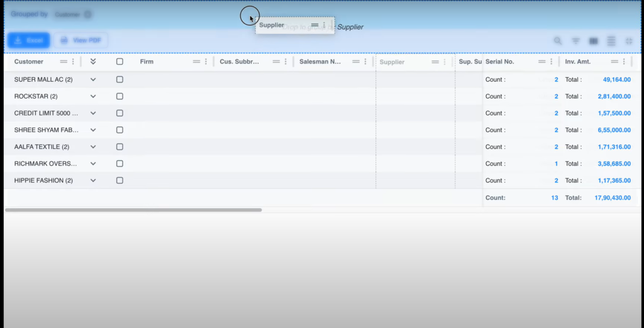Expand the ROCKSTAR group row
644x328 pixels.
93,97
